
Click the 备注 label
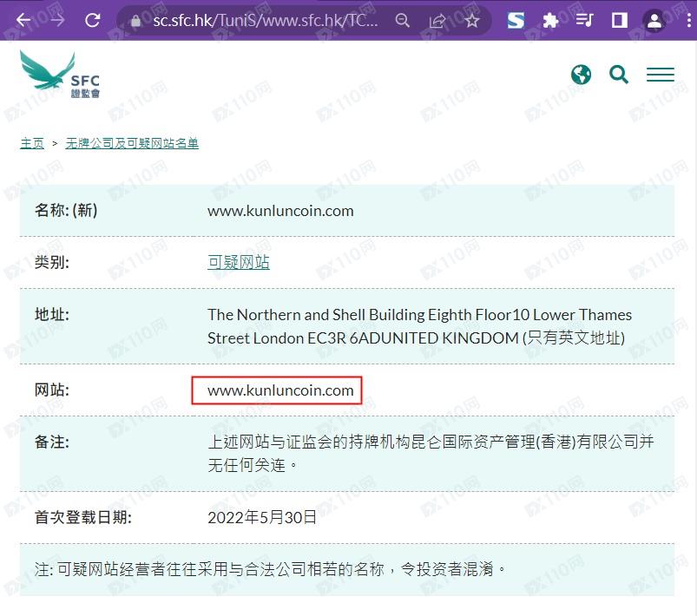(52, 442)
